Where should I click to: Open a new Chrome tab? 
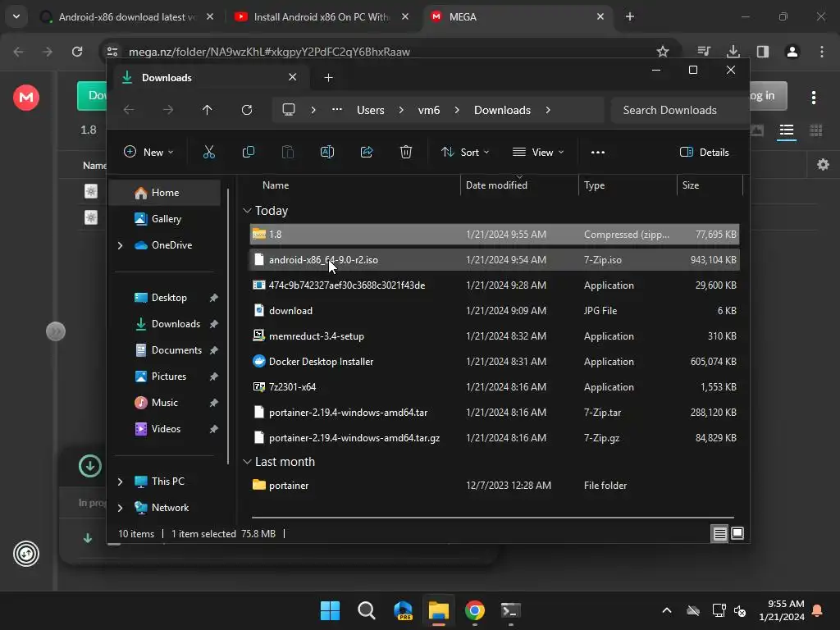coord(630,16)
